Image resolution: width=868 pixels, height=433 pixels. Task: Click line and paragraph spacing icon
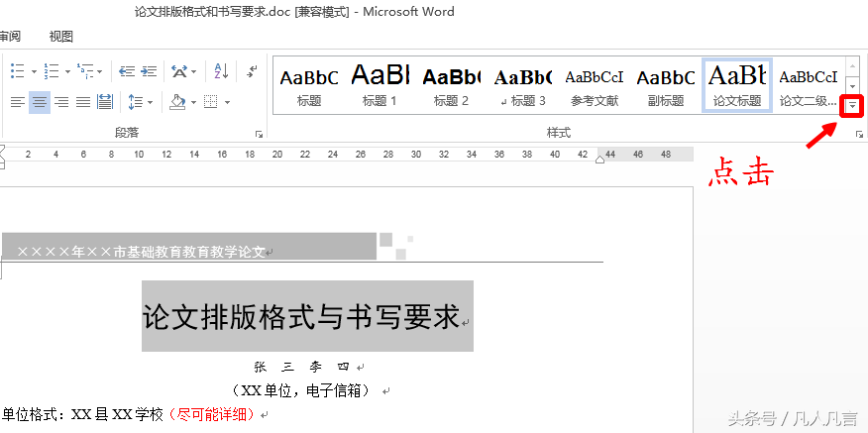[135, 102]
